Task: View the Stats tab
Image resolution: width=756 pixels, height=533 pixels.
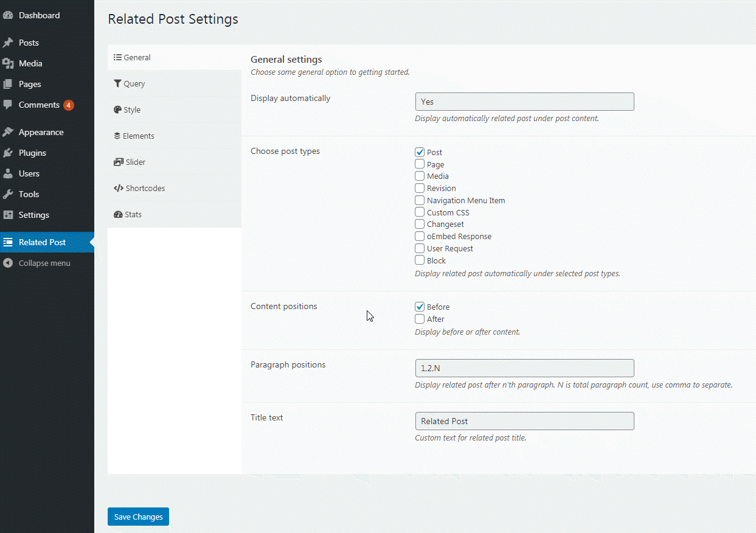Action: pyautogui.click(x=175, y=214)
